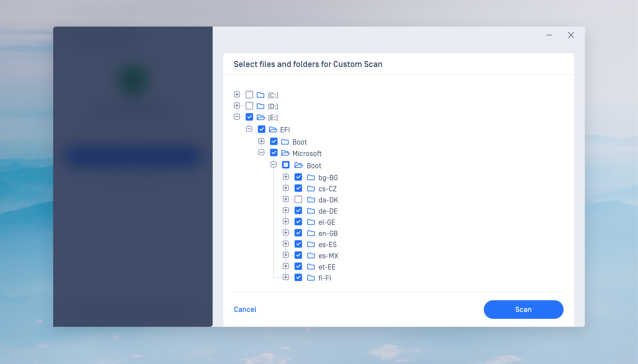Image resolution: width=638 pixels, height=364 pixels.
Task: Click the EFI open folder icon
Action: tap(273, 129)
